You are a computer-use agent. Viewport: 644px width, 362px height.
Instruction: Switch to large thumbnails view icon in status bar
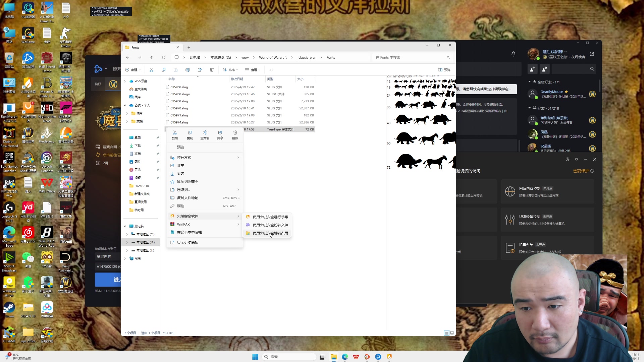pyautogui.click(x=452, y=333)
